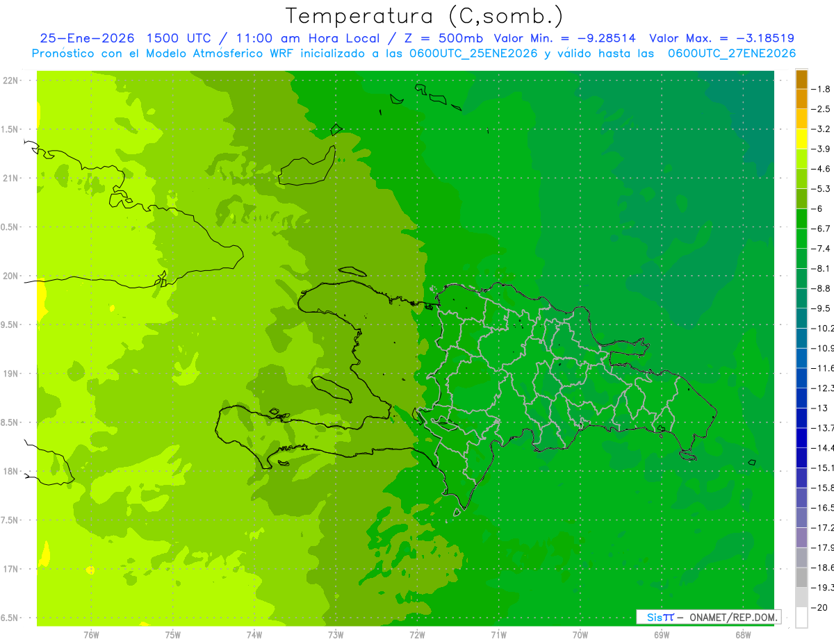The height and width of the screenshot is (644, 834).
Task: Select the valid-until stamp '0600UTC_27ENE2026'
Action: click(x=732, y=53)
